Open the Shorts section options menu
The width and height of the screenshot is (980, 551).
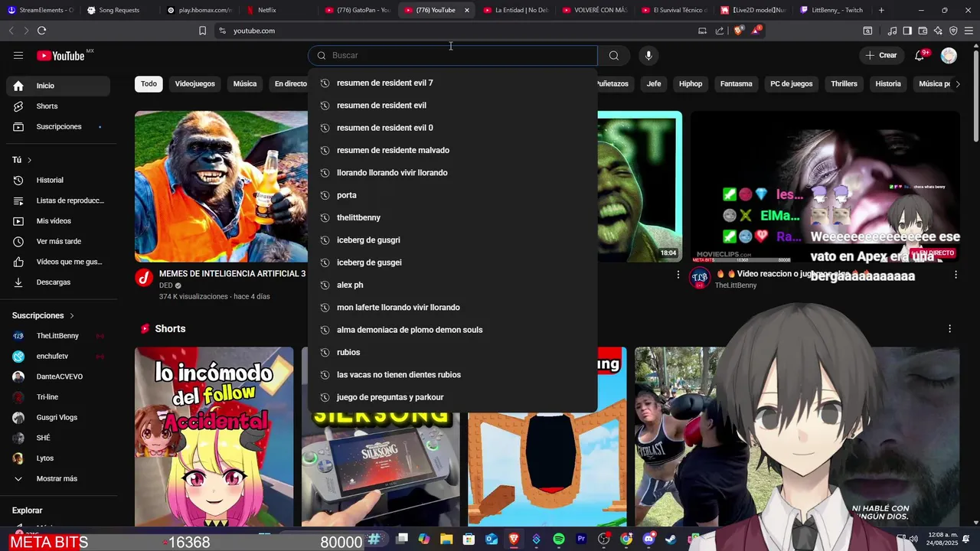tap(949, 328)
